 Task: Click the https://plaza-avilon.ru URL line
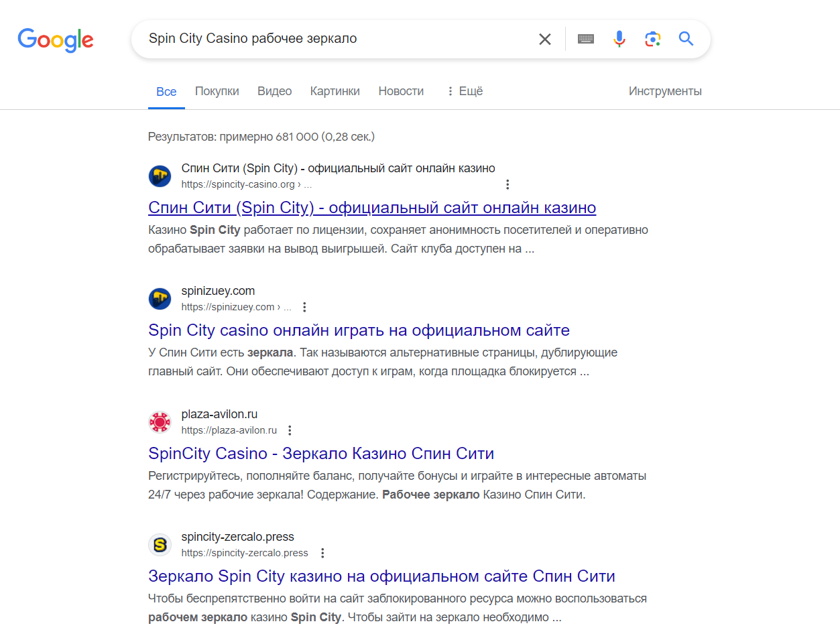(x=229, y=430)
